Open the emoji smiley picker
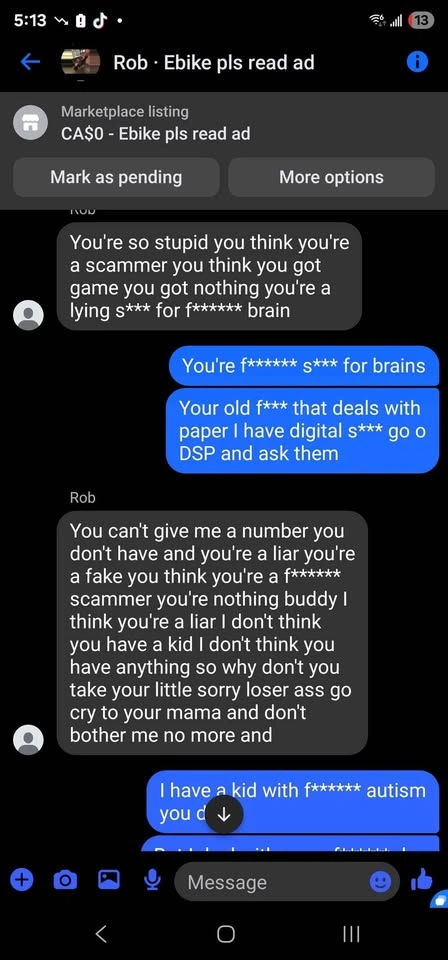The height and width of the screenshot is (960, 448). (380, 882)
